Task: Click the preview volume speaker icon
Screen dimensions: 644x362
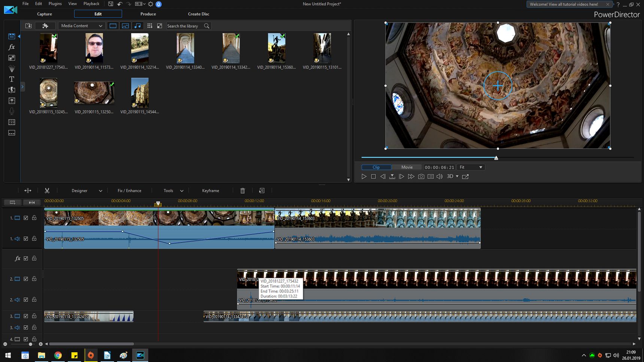Action: pyautogui.click(x=440, y=177)
